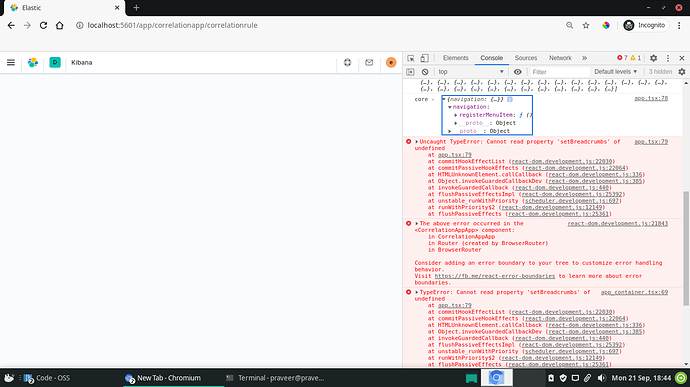Switch to the Elements panel
The width and height of the screenshot is (690, 387).
click(455, 58)
